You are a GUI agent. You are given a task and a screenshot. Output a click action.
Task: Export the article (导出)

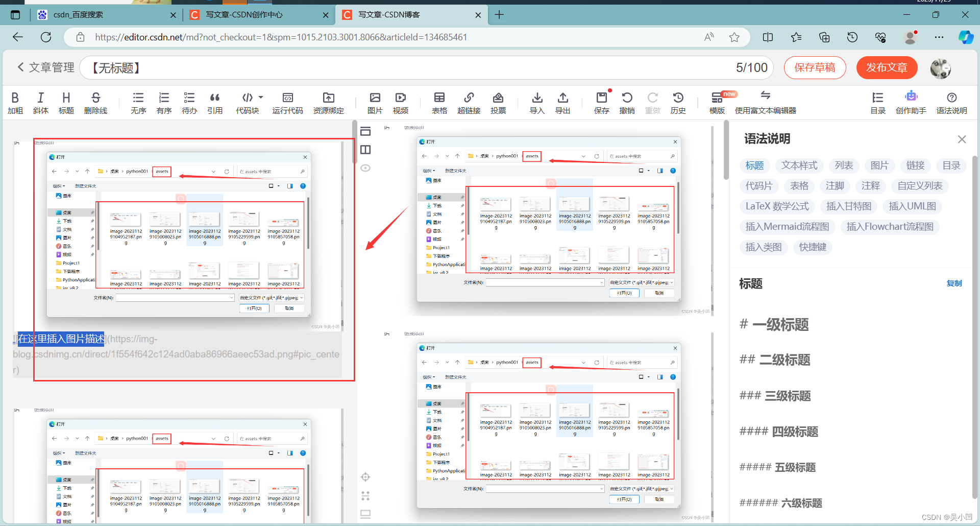[x=562, y=103]
